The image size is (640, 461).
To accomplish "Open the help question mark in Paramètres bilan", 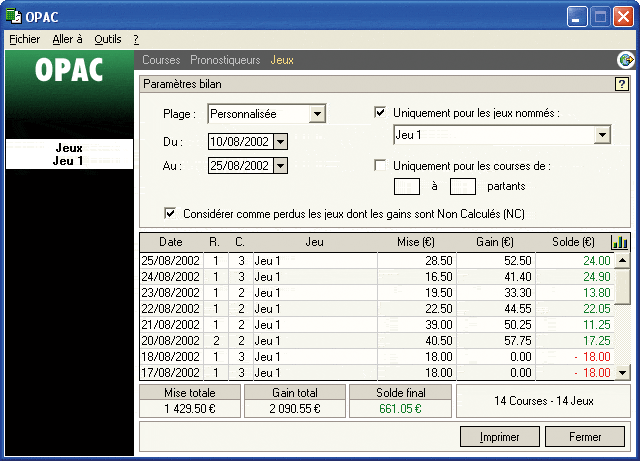I will pos(620,84).
